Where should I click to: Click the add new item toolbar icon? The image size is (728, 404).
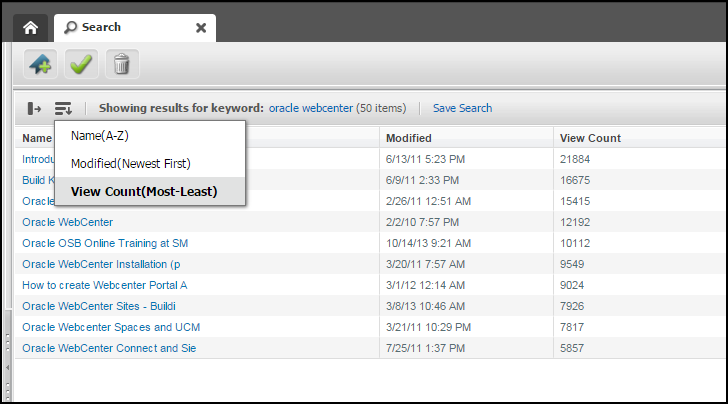pos(40,64)
